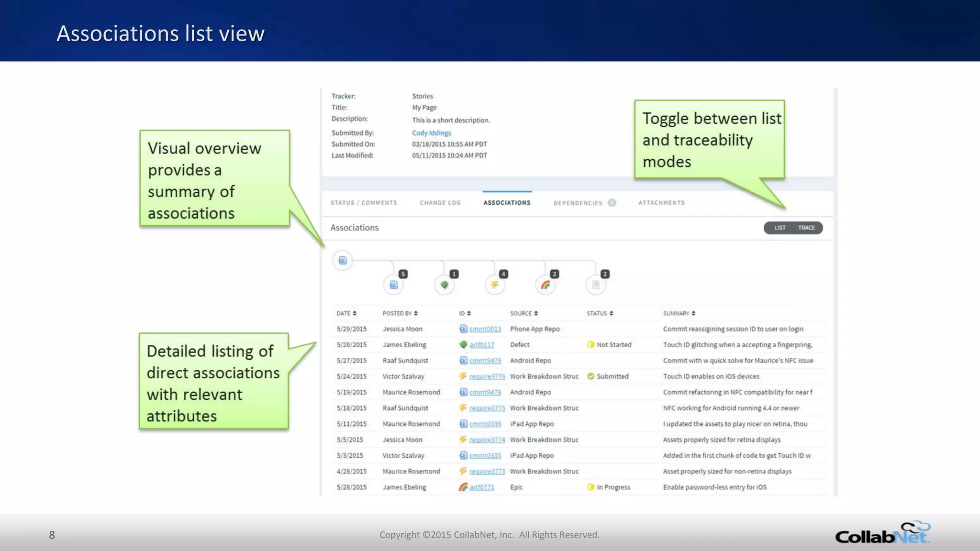Open the Dependencies tab
This screenshot has width=980, height=551.
click(578, 203)
